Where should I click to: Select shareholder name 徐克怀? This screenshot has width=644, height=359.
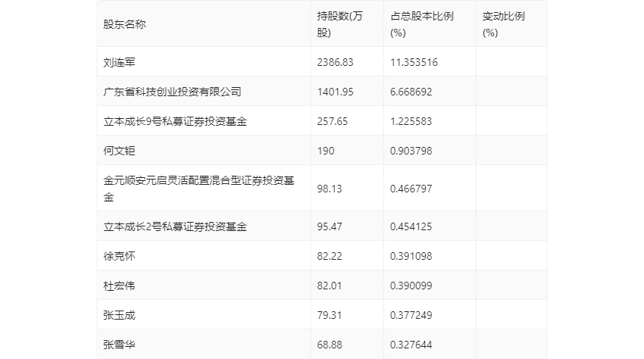point(119,256)
